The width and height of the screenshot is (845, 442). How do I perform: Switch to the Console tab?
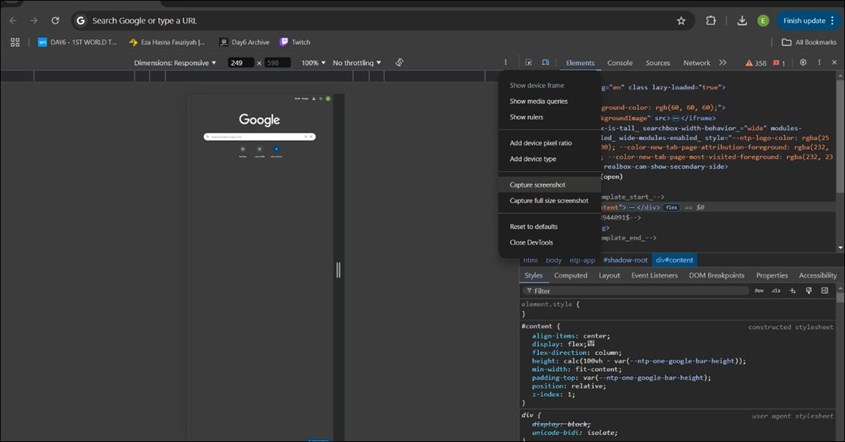pos(620,63)
